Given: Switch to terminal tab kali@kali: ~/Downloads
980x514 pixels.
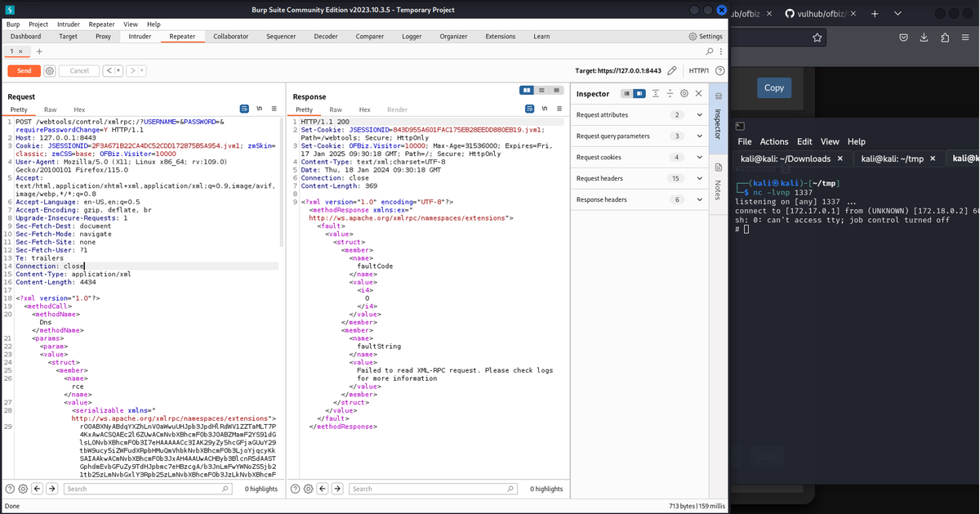Looking at the screenshot, I should pyautogui.click(x=786, y=159).
